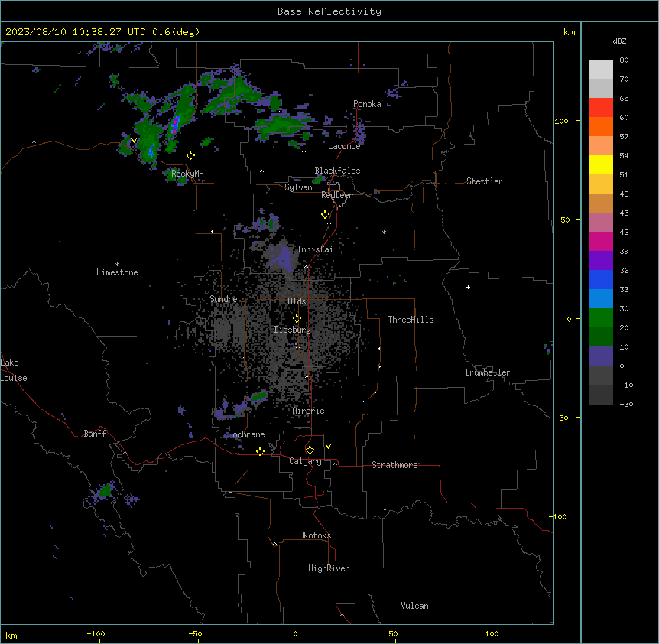Viewport: 659px width, 644px height.
Task: Click the -30 value on the dBZ scale
Action: tap(626, 404)
